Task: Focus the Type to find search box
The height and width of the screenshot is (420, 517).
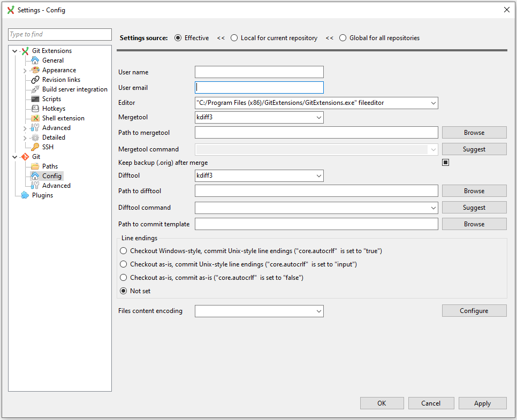Action: point(60,34)
